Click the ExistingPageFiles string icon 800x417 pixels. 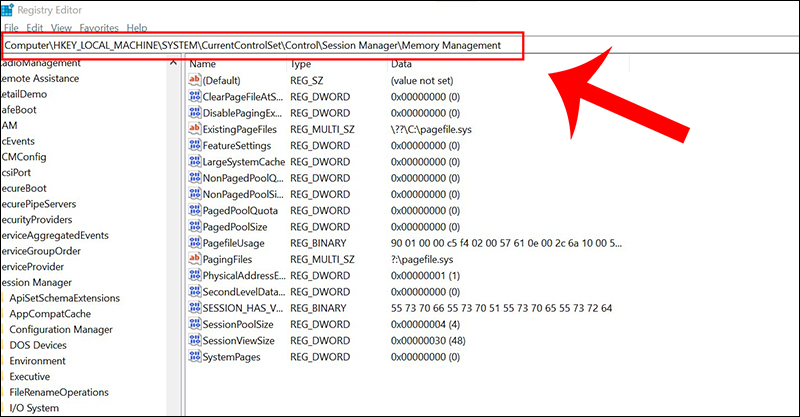tap(194, 129)
